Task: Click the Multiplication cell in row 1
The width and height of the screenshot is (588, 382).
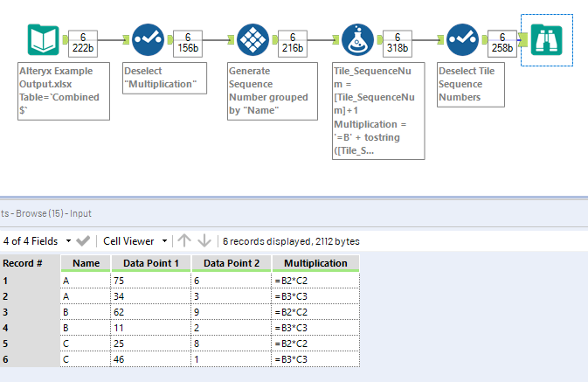Action: coord(315,281)
